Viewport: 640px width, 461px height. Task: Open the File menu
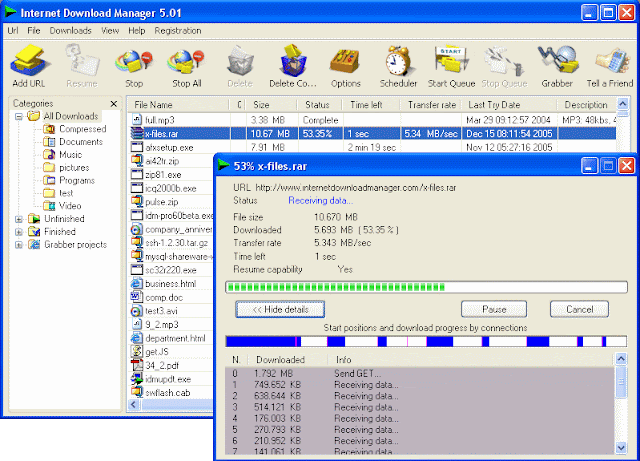click(x=34, y=31)
